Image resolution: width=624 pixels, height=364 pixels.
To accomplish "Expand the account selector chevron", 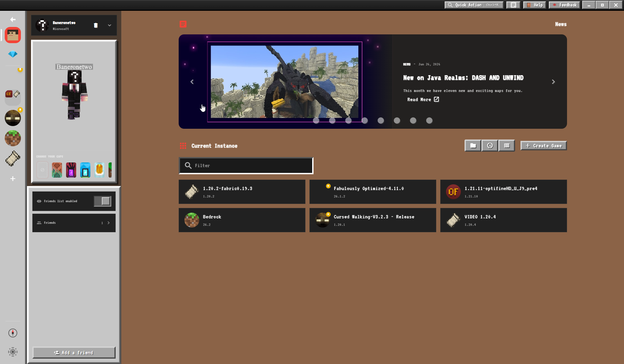I will click(x=110, y=25).
